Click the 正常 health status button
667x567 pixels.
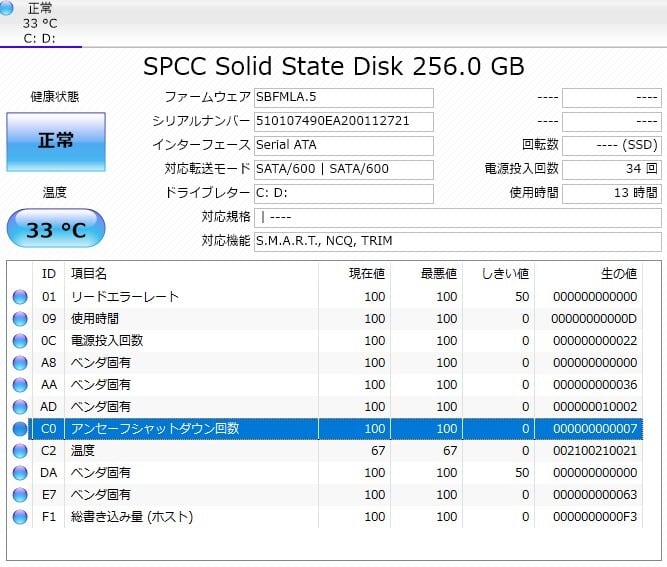(x=56, y=142)
